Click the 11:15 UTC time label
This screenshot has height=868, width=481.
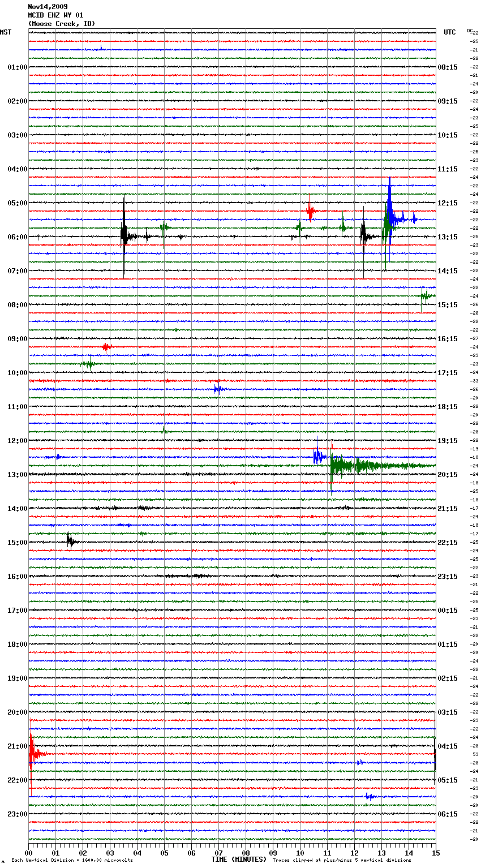448,169
